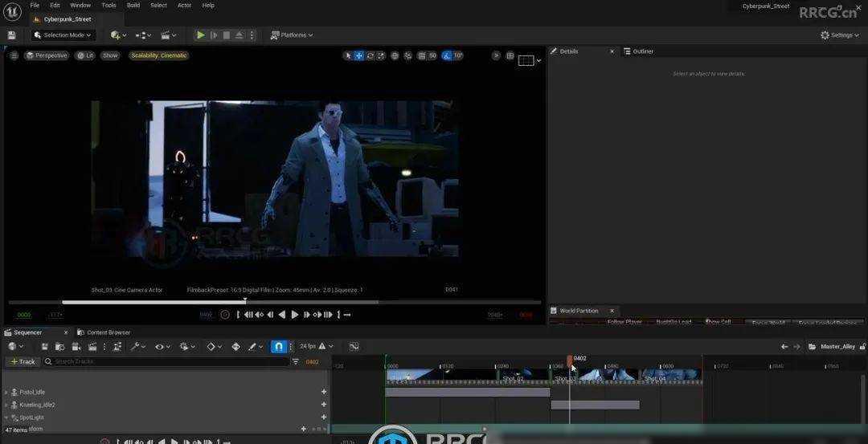Open the Window menu
Viewport: 868px width, 444px height.
tap(80, 6)
